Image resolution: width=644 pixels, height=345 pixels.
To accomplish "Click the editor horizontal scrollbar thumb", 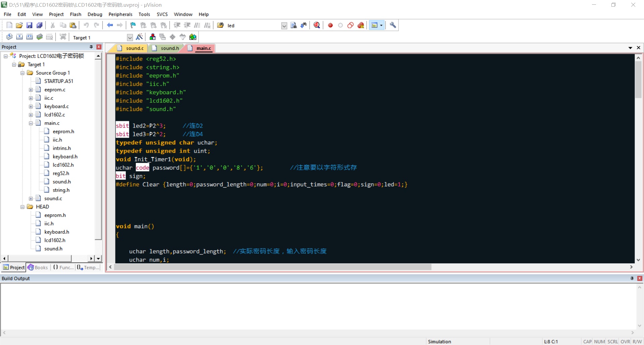I will point(273,267).
